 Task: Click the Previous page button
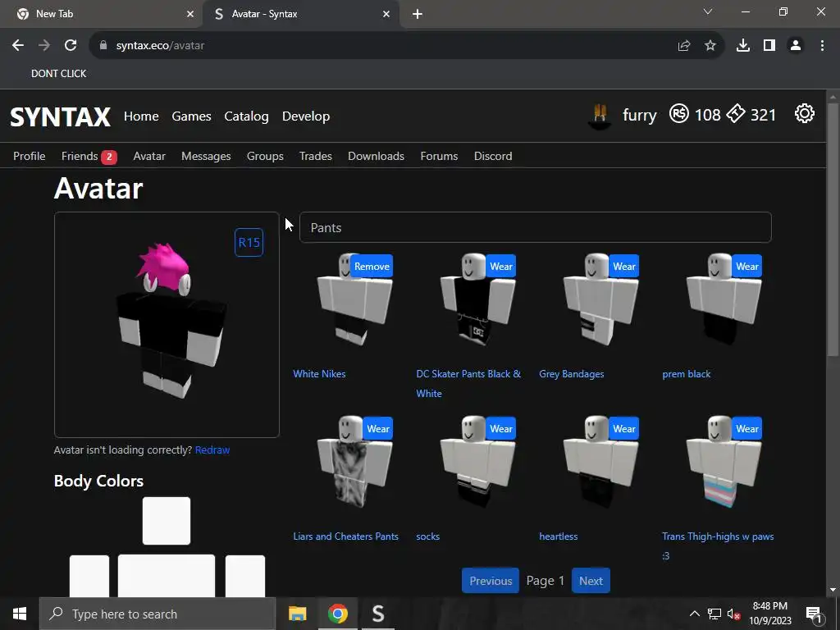tap(491, 581)
